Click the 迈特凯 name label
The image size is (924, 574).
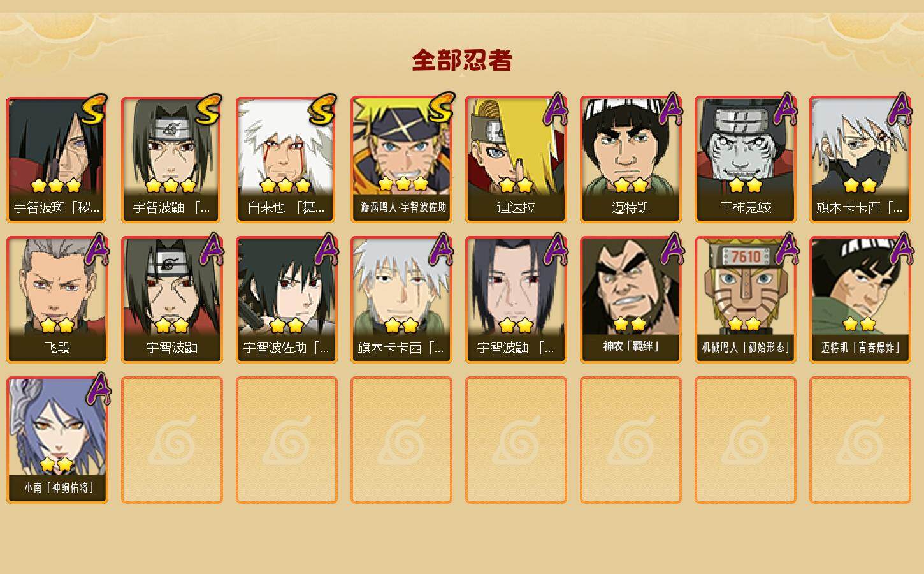[630, 208]
